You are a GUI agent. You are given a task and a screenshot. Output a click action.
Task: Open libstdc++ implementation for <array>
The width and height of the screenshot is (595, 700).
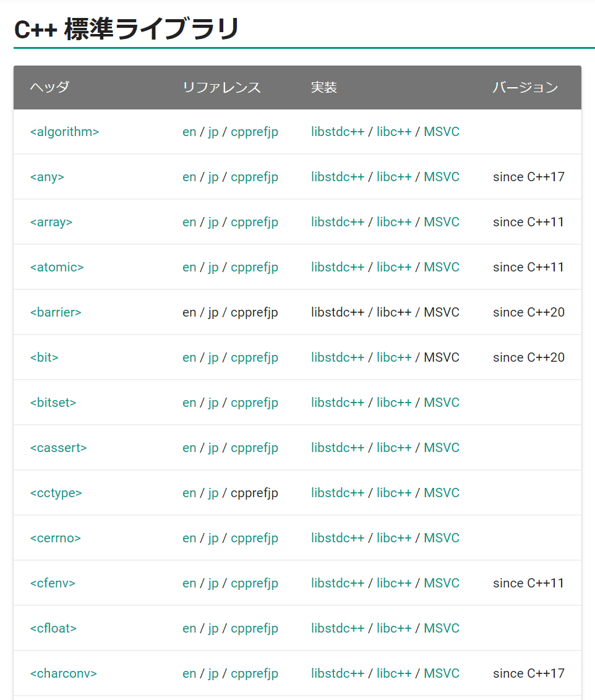click(338, 222)
